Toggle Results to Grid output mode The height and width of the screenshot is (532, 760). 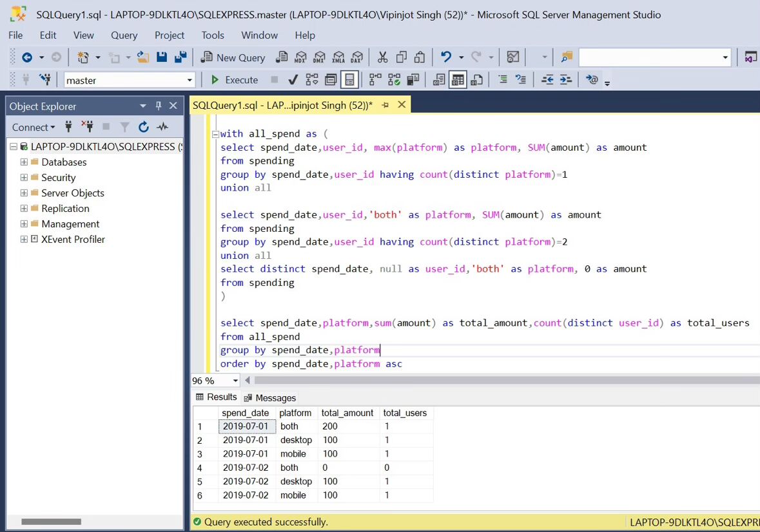[458, 80]
